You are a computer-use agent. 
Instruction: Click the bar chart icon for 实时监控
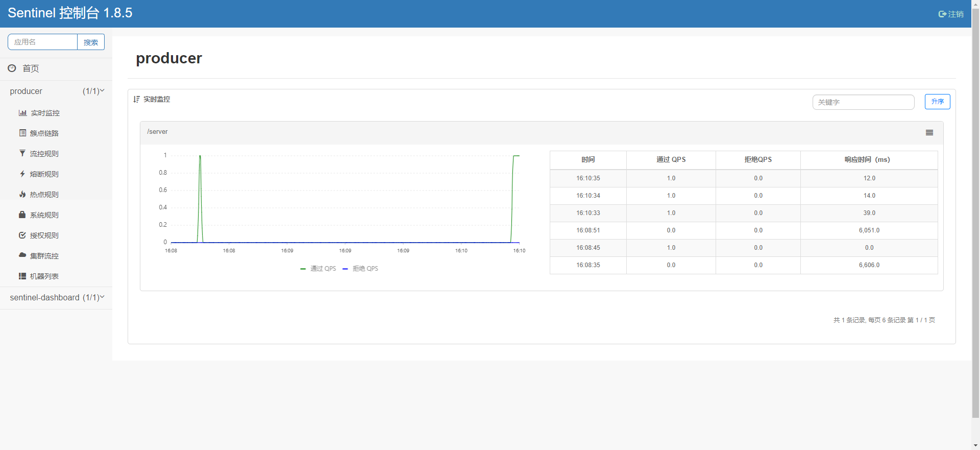pos(22,113)
